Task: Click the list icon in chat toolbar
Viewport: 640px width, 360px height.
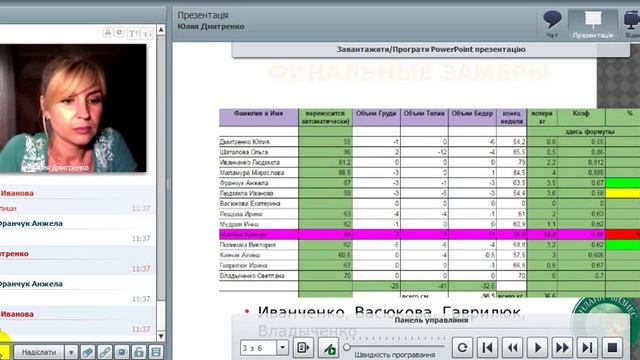Action: (x=156, y=352)
